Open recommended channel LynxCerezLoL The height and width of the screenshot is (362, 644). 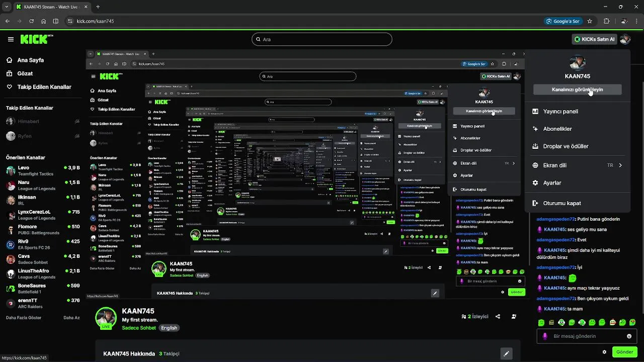coord(43,215)
